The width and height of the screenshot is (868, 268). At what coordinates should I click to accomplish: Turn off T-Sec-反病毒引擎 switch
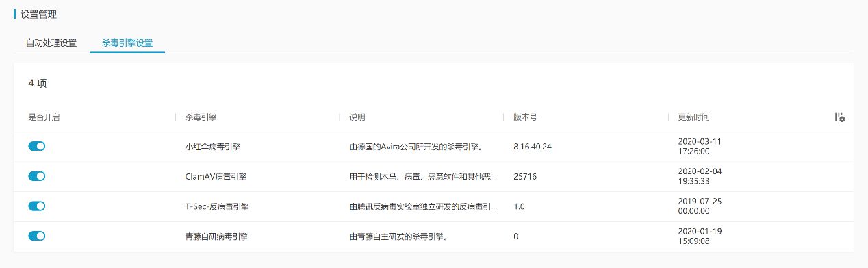point(36,206)
